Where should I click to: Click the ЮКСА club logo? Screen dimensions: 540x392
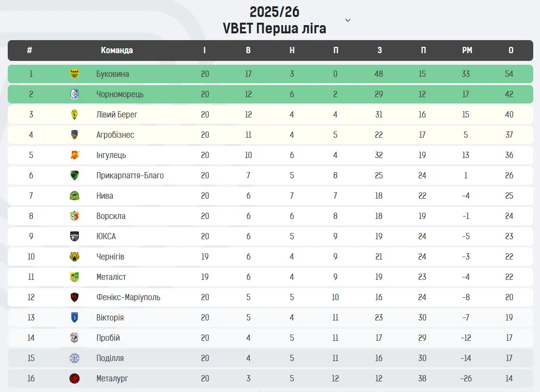pyautogui.click(x=75, y=236)
